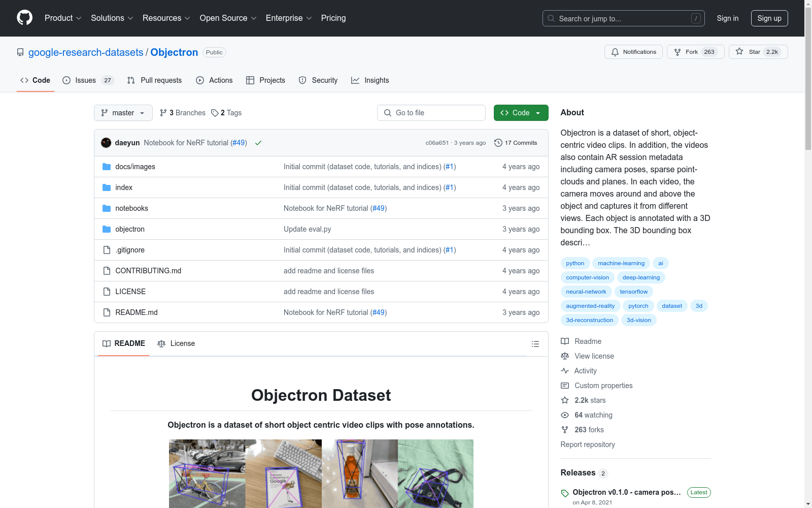The width and height of the screenshot is (812, 508).
Task: Click the GitHub logo icon
Action: (24, 18)
